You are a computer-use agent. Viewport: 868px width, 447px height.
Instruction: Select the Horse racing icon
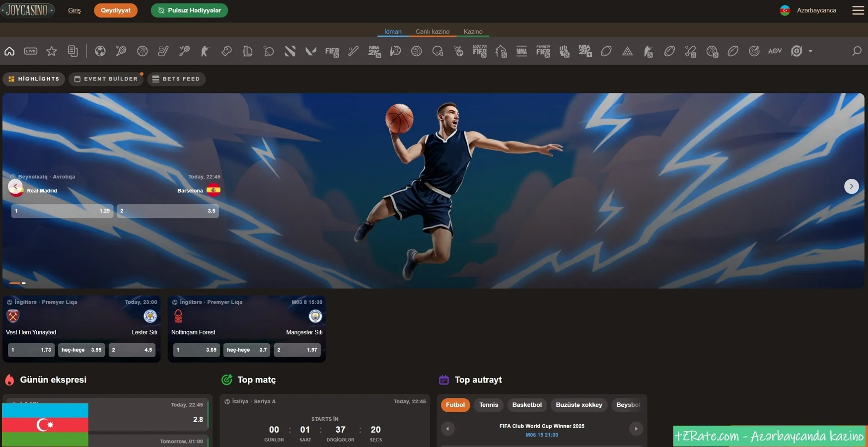tap(501, 51)
